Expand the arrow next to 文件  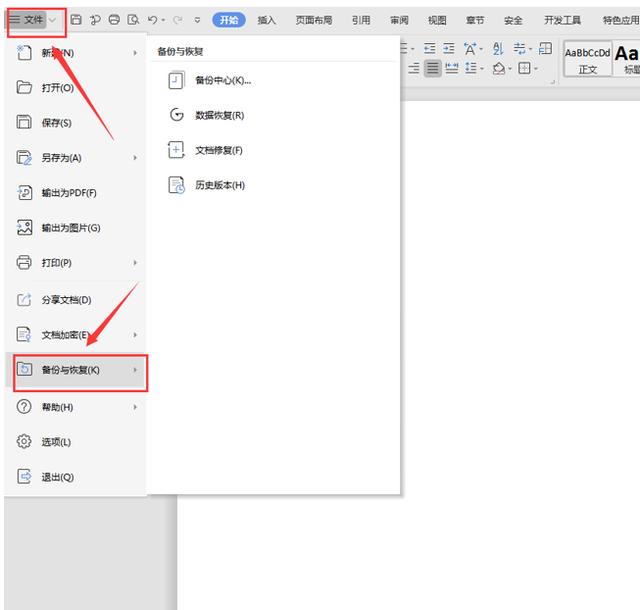[x=53, y=20]
